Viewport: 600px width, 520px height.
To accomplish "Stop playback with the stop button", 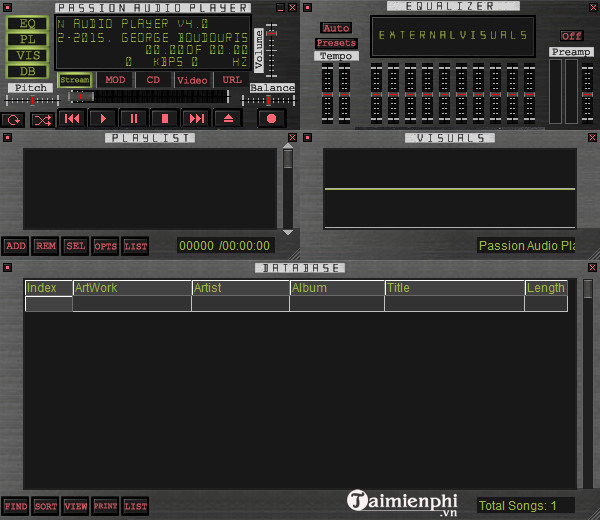I will [x=165, y=119].
